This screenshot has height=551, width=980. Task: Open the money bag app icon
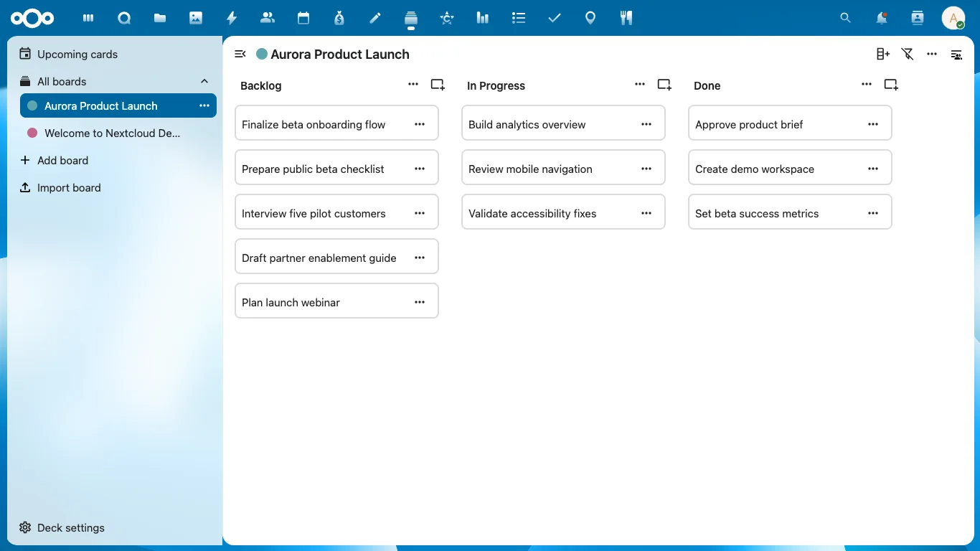click(339, 18)
